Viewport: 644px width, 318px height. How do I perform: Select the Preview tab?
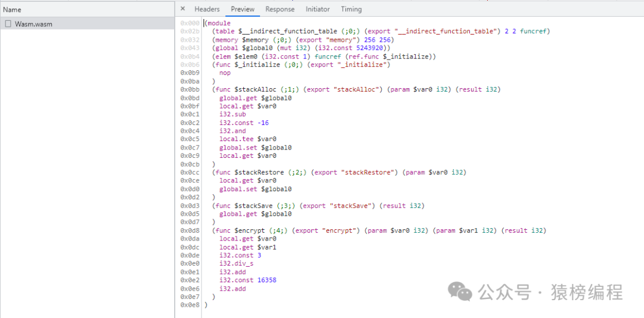(243, 9)
